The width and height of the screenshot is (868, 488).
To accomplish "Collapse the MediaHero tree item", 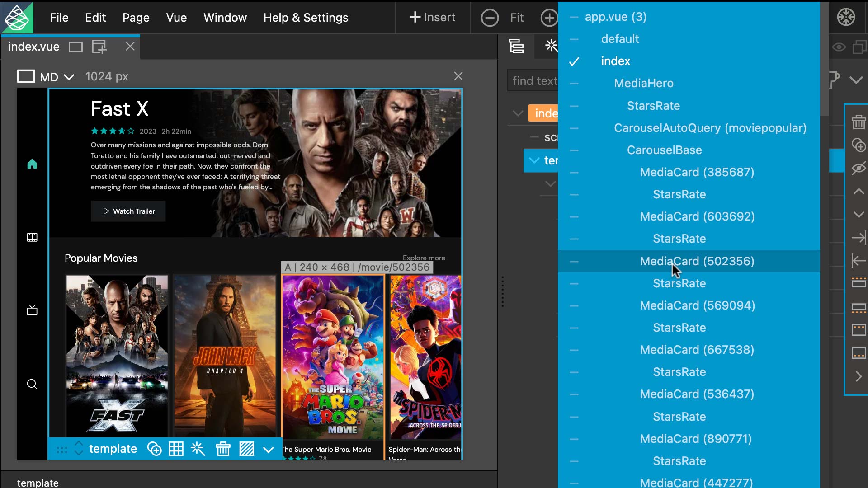I will point(574,84).
